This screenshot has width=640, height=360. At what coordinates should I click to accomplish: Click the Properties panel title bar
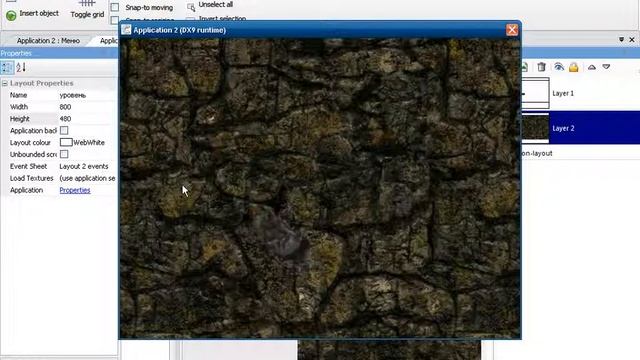pos(59,53)
